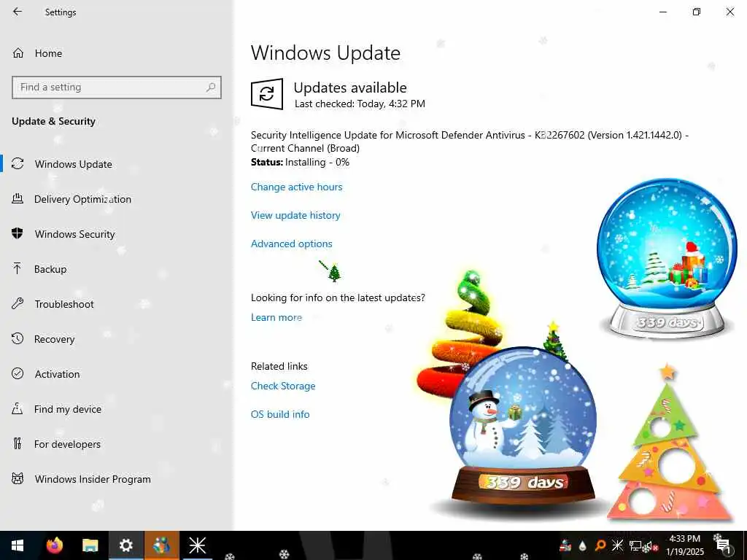Click the paper Christmas tree with star
This screenshot has width=747, height=560.
671,443
